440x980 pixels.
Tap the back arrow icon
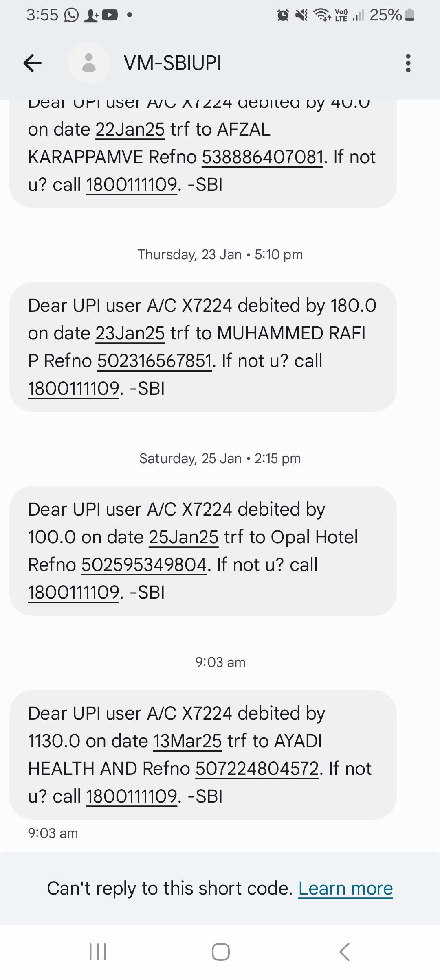(x=33, y=63)
